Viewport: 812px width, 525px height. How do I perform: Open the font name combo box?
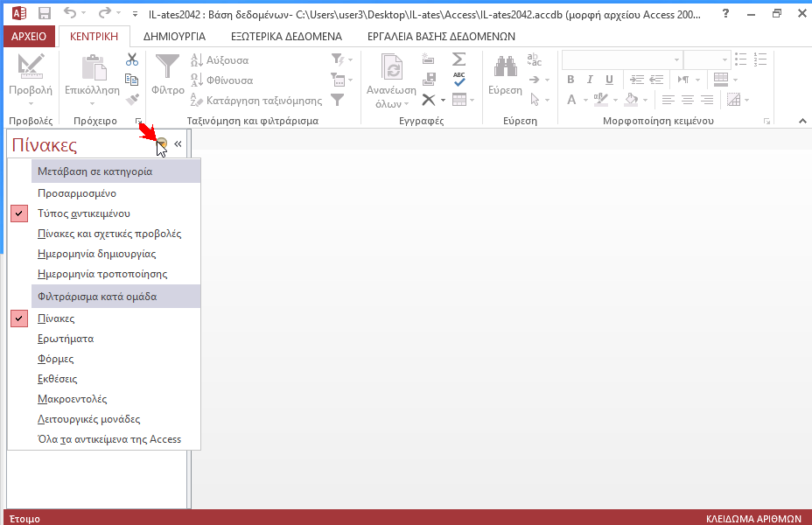pyautogui.click(x=676, y=60)
